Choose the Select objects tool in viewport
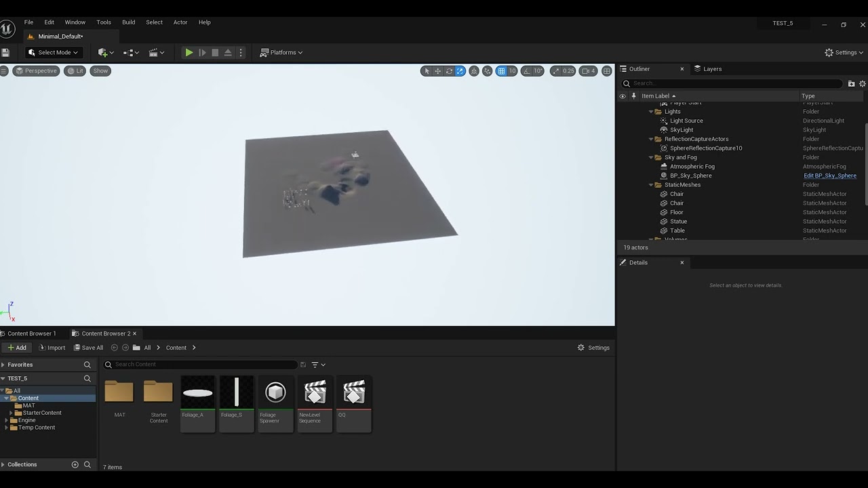Viewport: 868px width, 488px height. pos(427,70)
